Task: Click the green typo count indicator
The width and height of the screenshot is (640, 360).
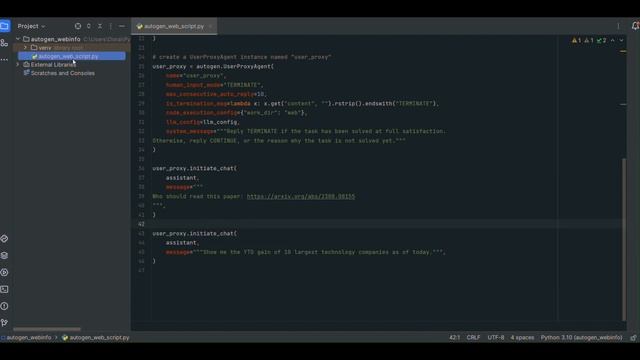Action: click(602, 40)
